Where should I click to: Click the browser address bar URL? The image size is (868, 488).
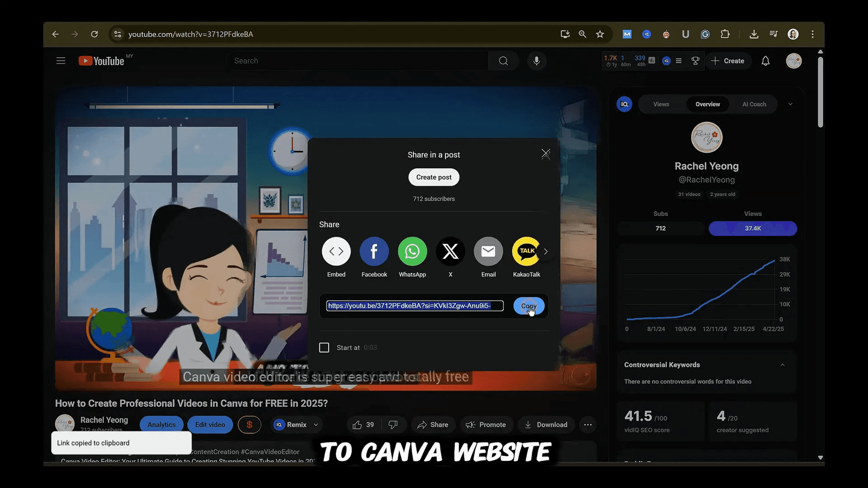tap(190, 34)
